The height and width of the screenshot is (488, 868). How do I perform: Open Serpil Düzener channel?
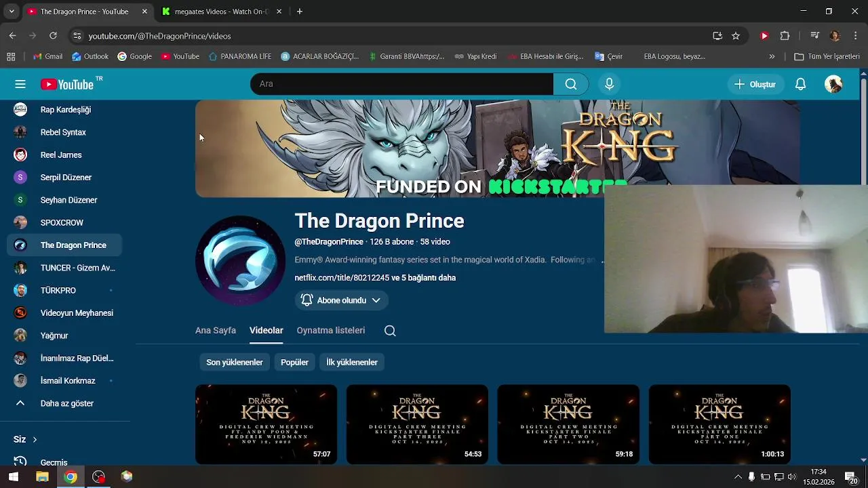pos(64,178)
